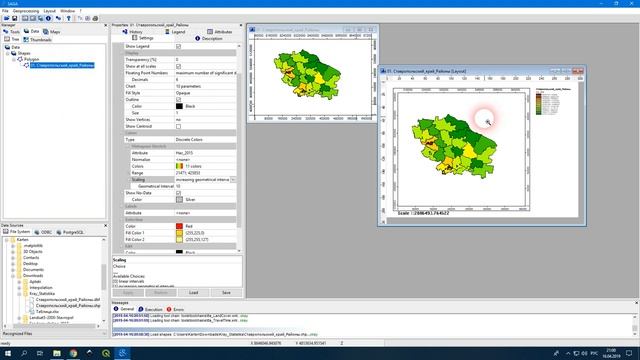Click the Colors 11 colors palette swatch
This screenshot has height=360, width=640.
[179, 166]
